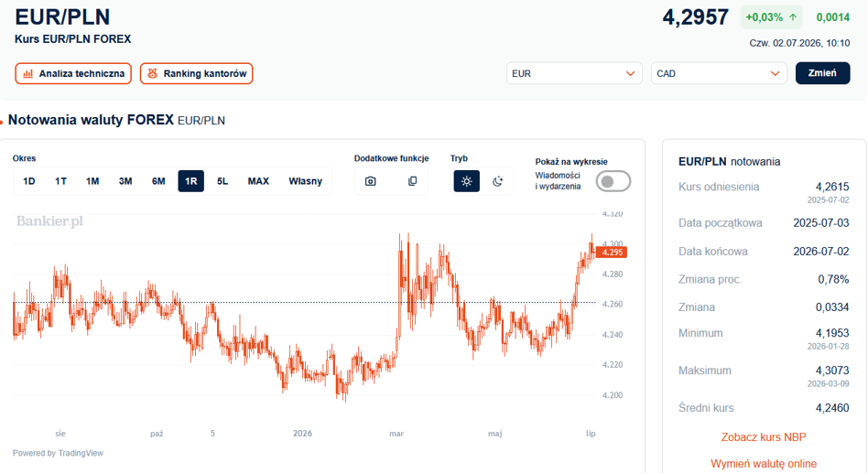Click the 4.200 price axis label
The height and width of the screenshot is (473, 868).
coord(613,395)
